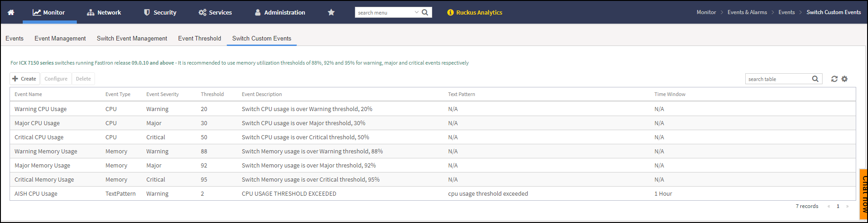Click the Delete button
Screen dimensions: 868x223
[x=83, y=79]
